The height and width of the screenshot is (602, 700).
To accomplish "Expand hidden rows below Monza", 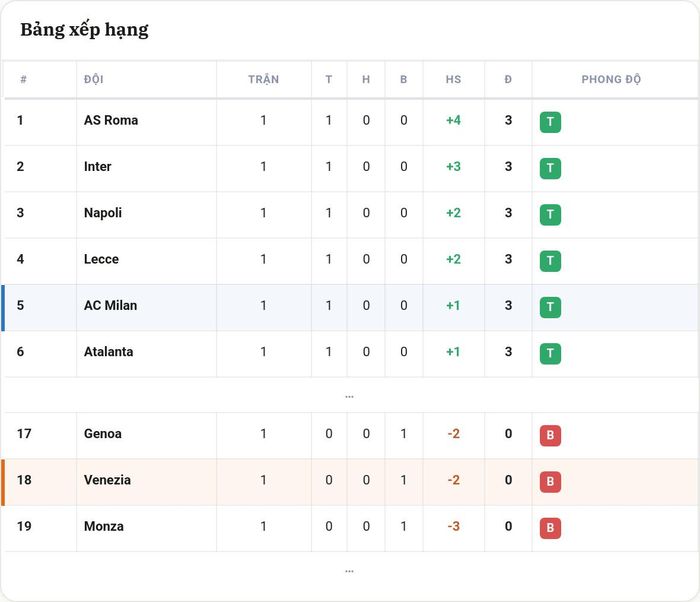I will click(350, 570).
